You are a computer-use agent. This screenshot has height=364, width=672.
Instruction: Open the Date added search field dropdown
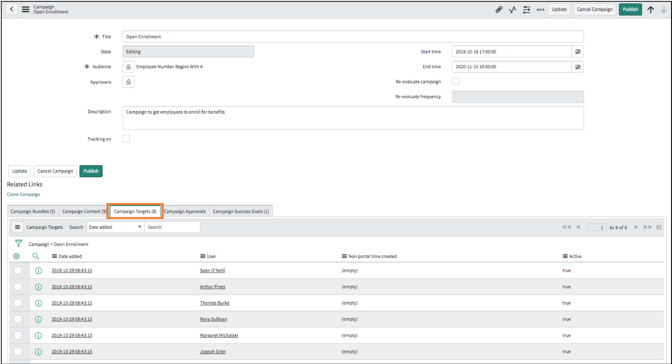point(115,227)
